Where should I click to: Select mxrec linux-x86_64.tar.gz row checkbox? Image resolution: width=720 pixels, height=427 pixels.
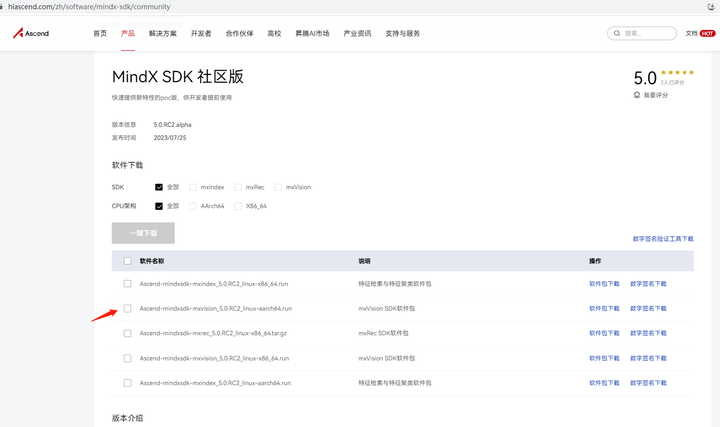tap(127, 333)
